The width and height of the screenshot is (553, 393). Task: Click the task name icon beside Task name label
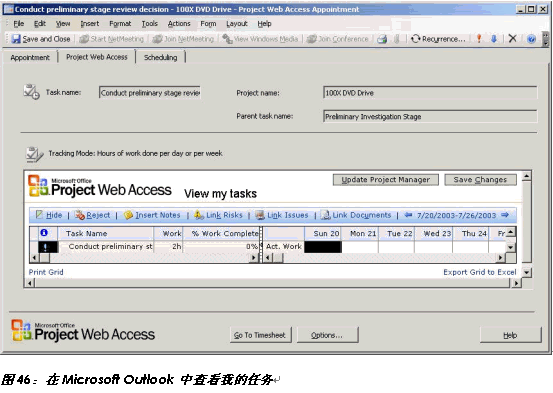coord(31,92)
